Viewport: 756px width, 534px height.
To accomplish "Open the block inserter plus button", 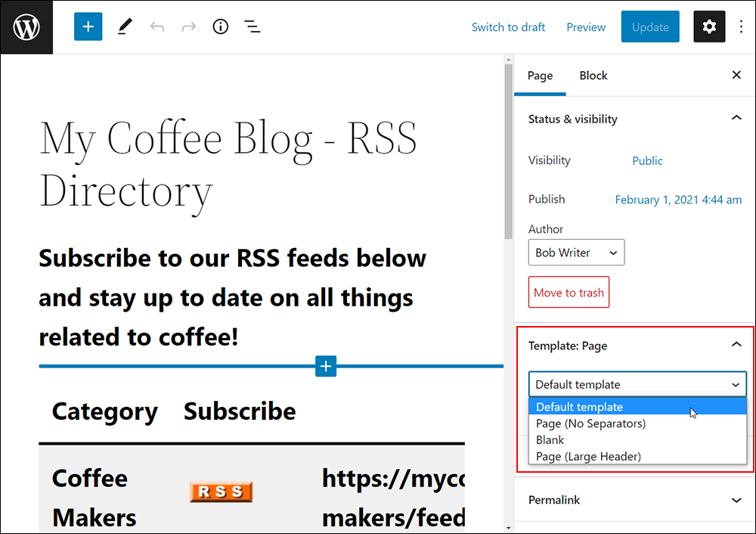I will pyautogui.click(x=88, y=26).
